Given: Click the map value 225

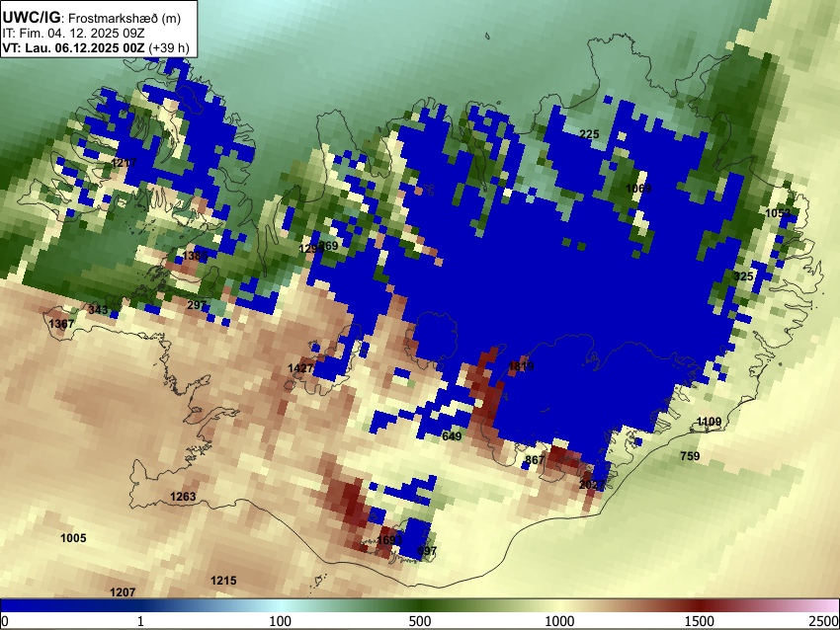Looking at the screenshot, I should tap(589, 134).
